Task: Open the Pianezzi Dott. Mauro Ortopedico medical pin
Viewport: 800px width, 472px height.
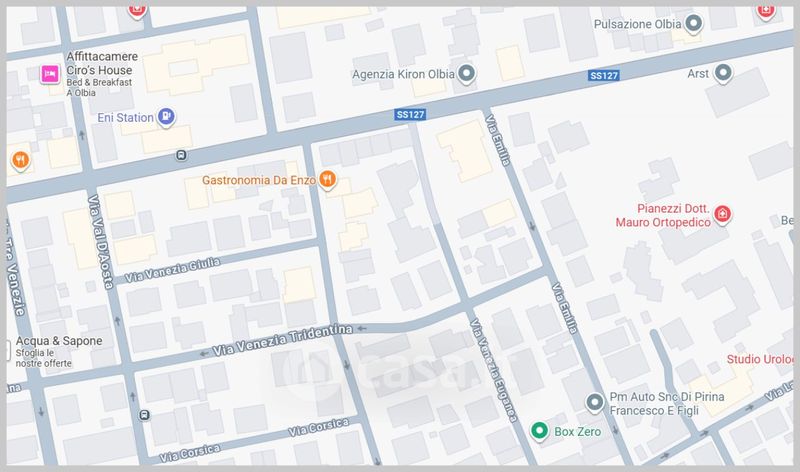Action: tap(722, 214)
